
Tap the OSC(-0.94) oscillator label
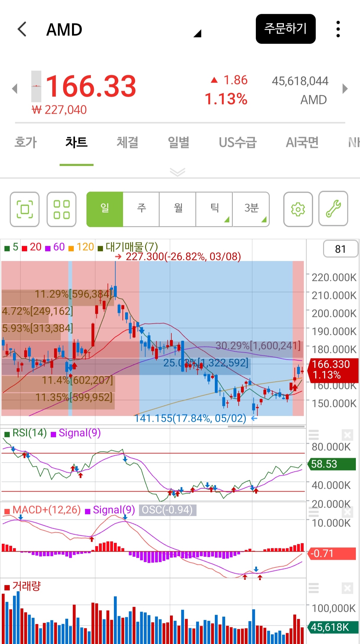168,510
